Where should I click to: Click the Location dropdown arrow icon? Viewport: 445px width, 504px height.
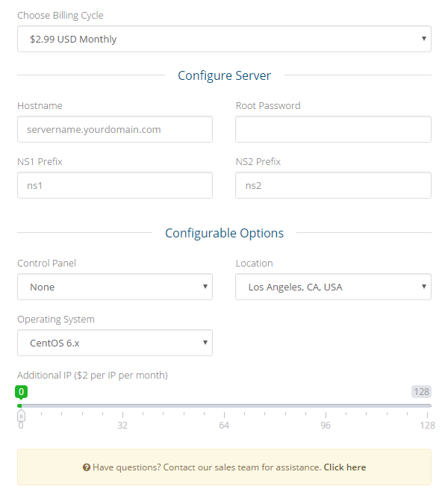pos(424,287)
